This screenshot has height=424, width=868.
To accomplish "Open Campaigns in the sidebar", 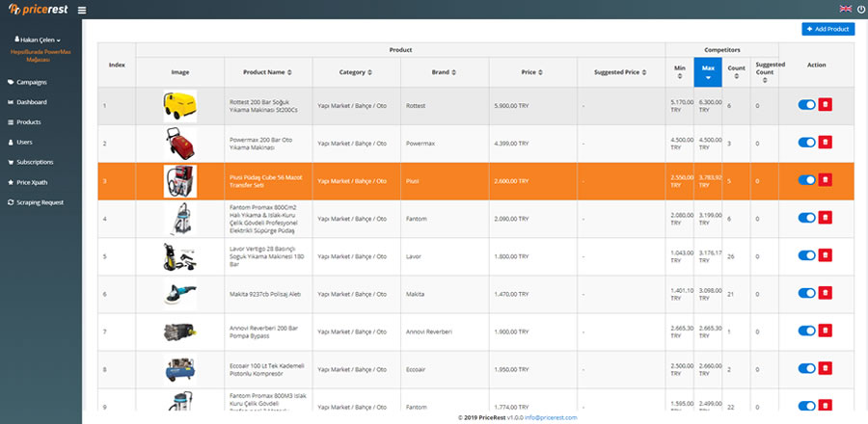I will coord(28,82).
